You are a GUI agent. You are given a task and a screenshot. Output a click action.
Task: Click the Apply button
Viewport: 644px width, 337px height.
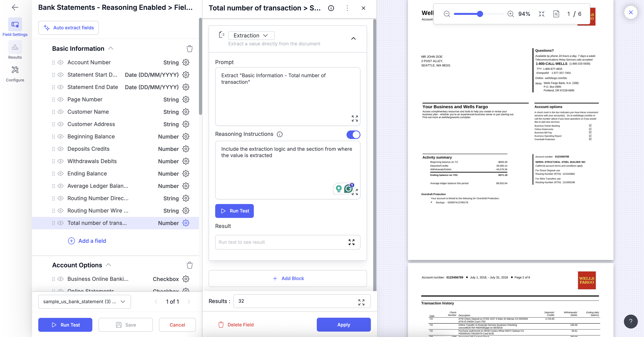[x=343, y=324]
